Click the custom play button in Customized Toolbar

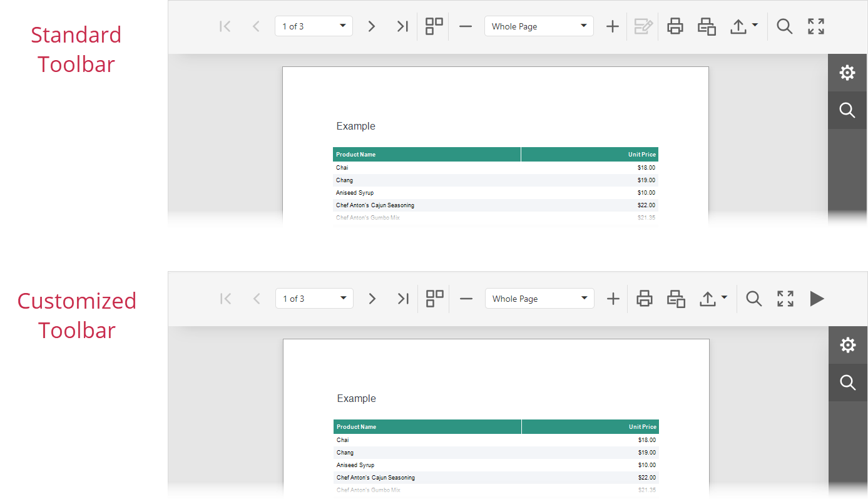817,299
